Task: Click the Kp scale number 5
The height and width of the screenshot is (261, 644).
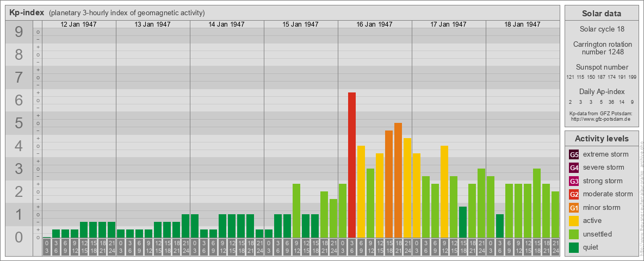Action: pyautogui.click(x=19, y=123)
